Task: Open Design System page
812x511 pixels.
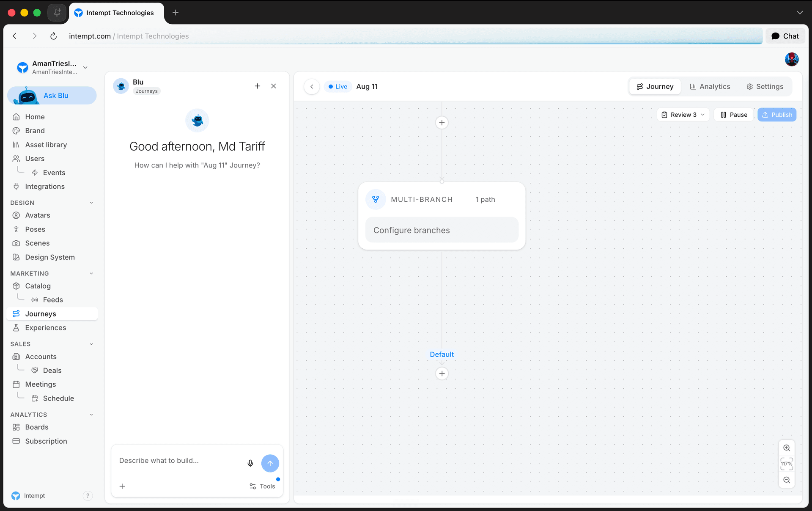Action: click(52, 257)
